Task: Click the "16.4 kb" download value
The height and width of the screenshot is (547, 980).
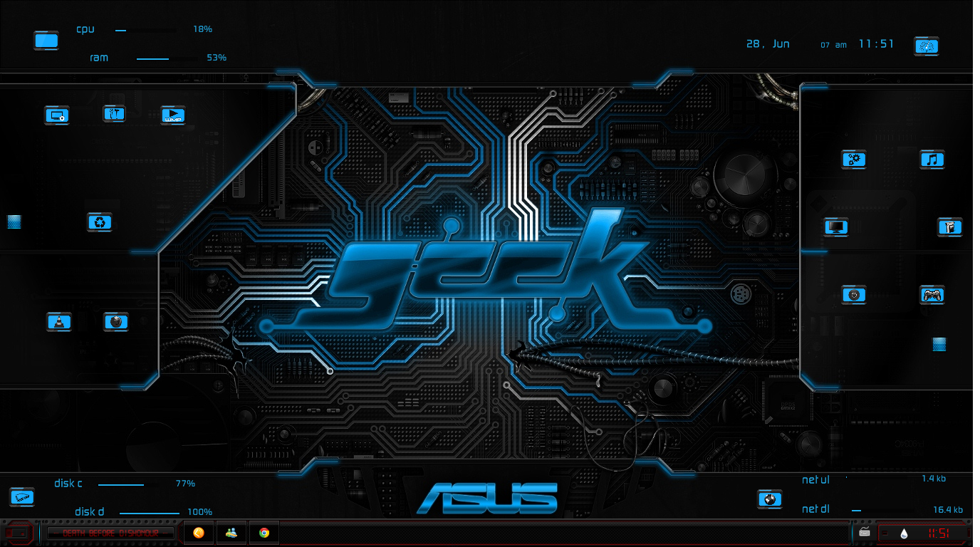Action: point(948,510)
